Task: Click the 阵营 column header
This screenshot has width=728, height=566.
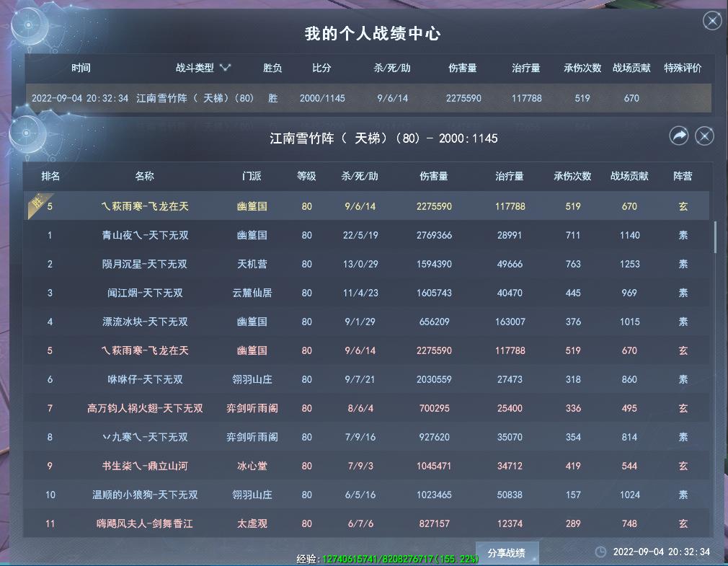Action: click(683, 176)
